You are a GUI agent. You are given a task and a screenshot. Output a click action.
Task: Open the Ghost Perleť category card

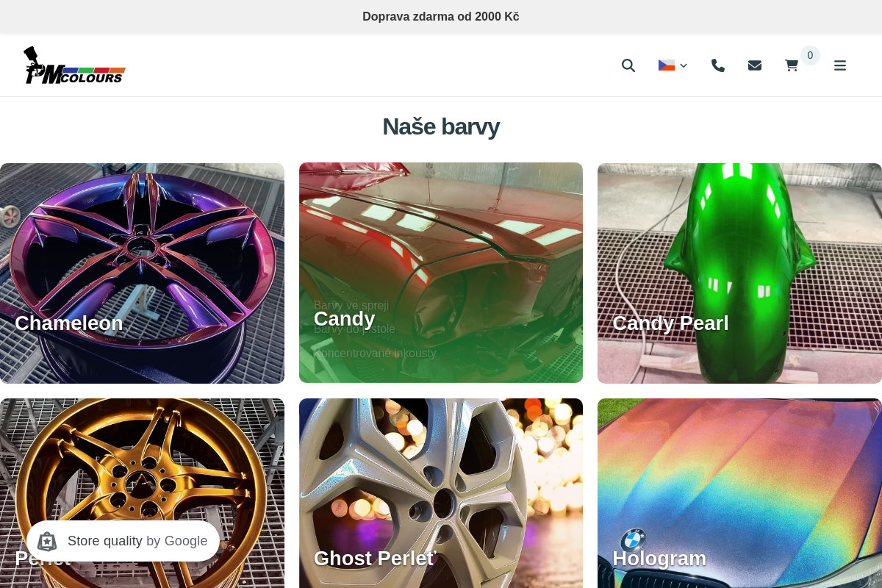click(x=441, y=493)
